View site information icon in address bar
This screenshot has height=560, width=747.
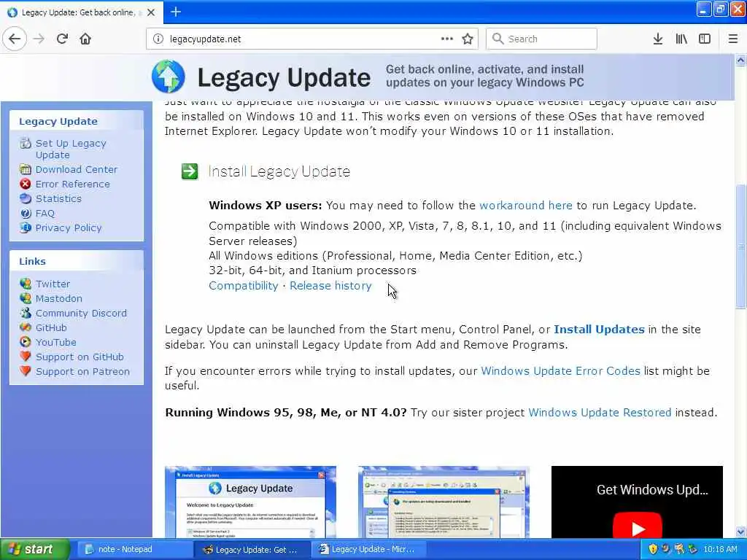[x=158, y=39]
